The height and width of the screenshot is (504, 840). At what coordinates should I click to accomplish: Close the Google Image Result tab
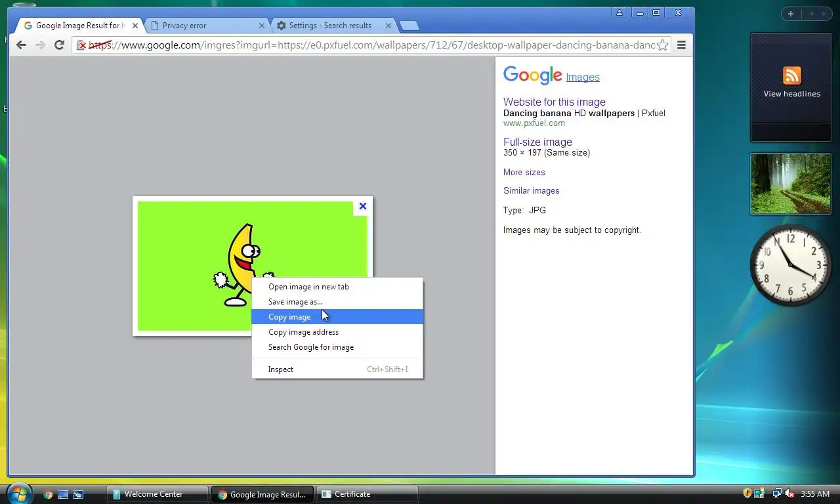[x=135, y=26]
